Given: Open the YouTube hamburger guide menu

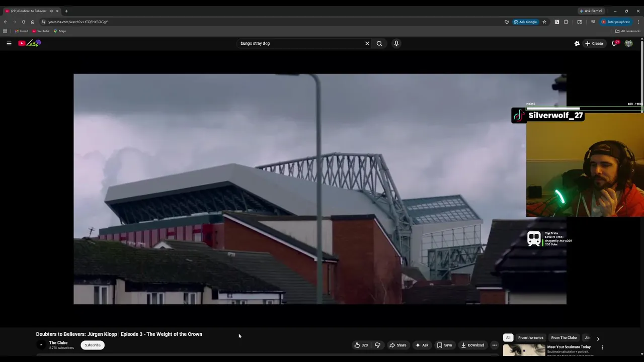Looking at the screenshot, I should pos(9,43).
